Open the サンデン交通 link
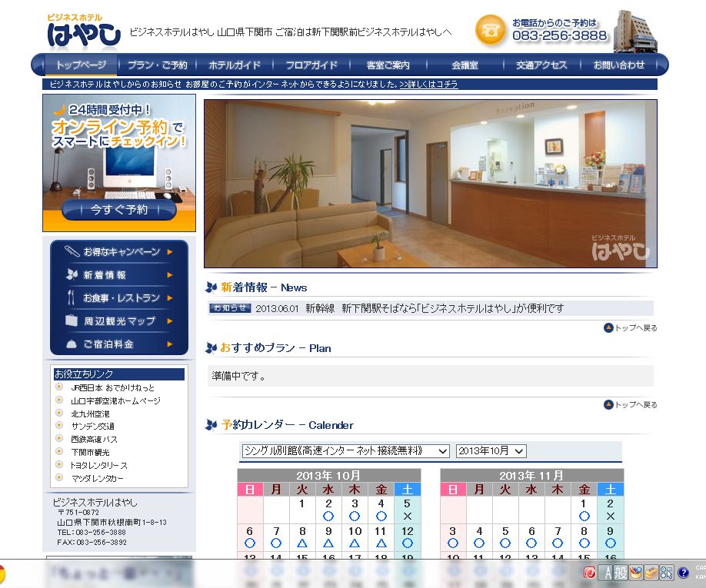706x588 pixels. coord(93,426)
